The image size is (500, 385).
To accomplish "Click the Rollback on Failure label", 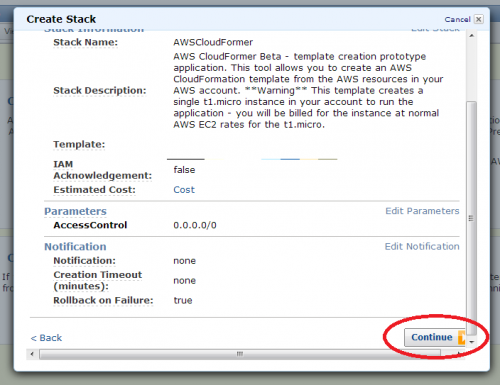I will tap(103, 300).
